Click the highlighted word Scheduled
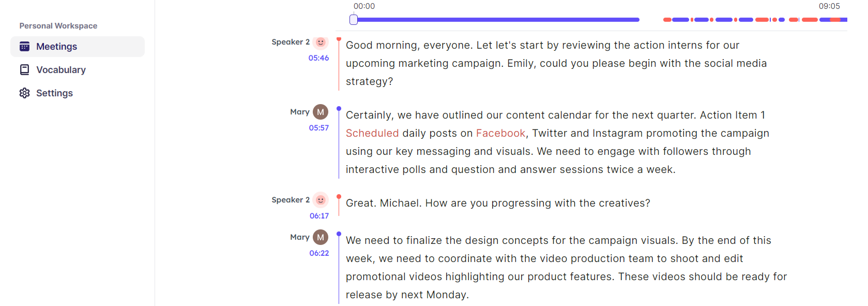The image size is (868, 306). [x=372, y=133]
